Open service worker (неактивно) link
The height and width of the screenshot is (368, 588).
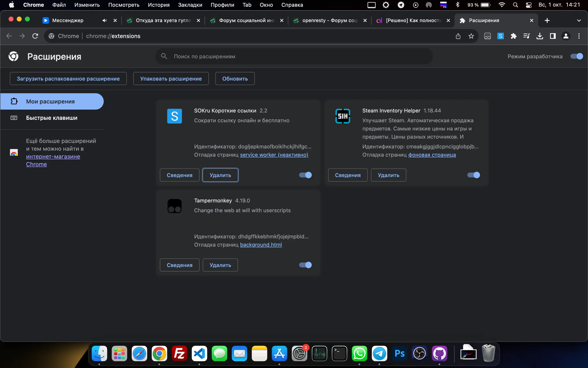tap(274, 155)
